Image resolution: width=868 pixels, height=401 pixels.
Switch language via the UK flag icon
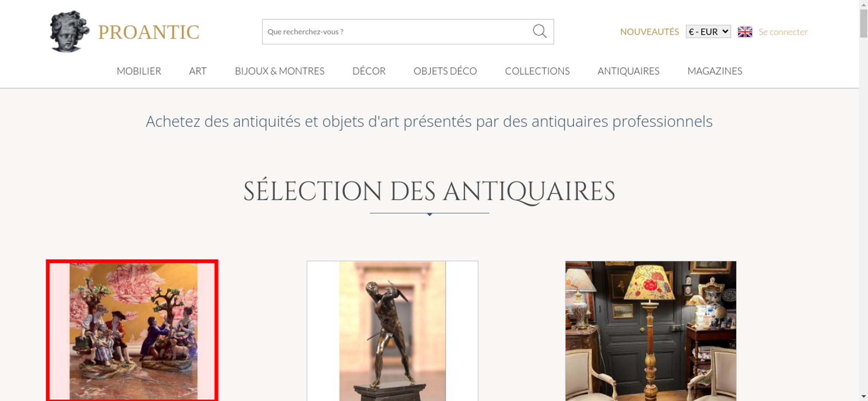[745, 32]
